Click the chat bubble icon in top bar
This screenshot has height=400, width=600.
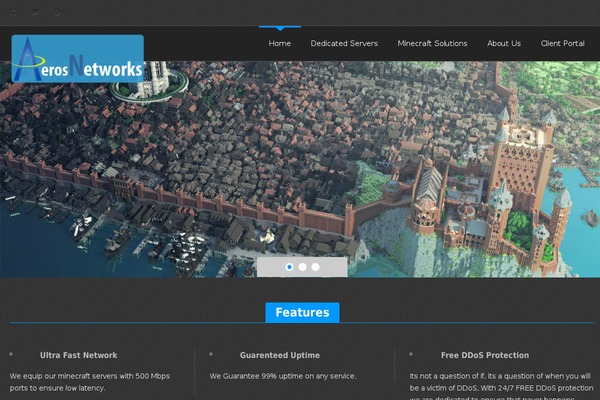(x=35, y=13)
